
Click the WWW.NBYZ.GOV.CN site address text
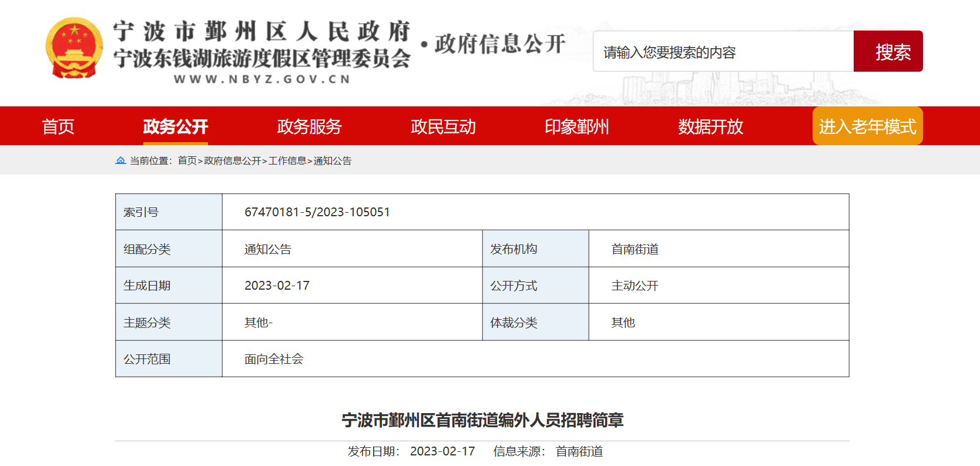point(262,79)
